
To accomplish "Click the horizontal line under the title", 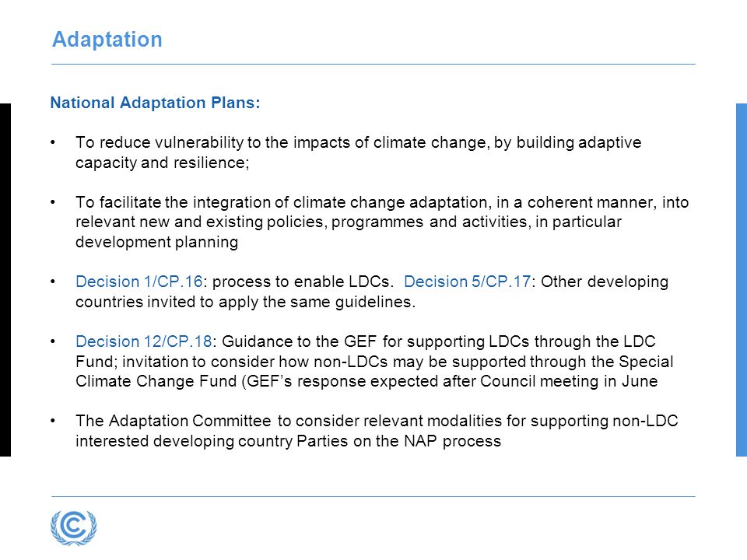I will click(373, 64).
